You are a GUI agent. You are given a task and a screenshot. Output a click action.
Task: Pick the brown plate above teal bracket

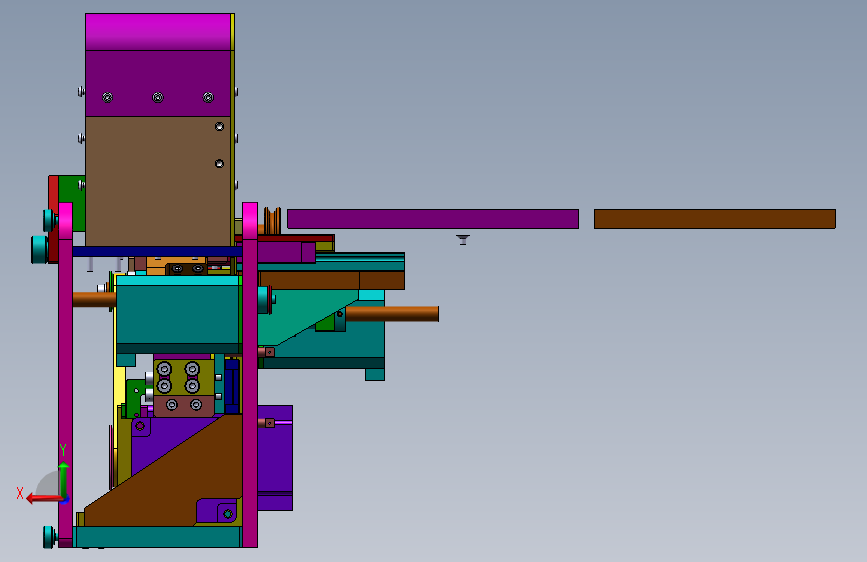[332, 280]
